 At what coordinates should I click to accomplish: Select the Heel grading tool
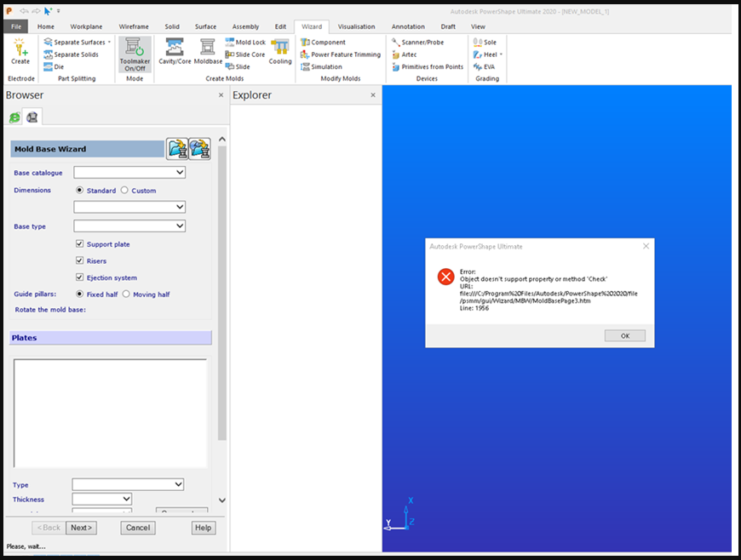[485, 54]
